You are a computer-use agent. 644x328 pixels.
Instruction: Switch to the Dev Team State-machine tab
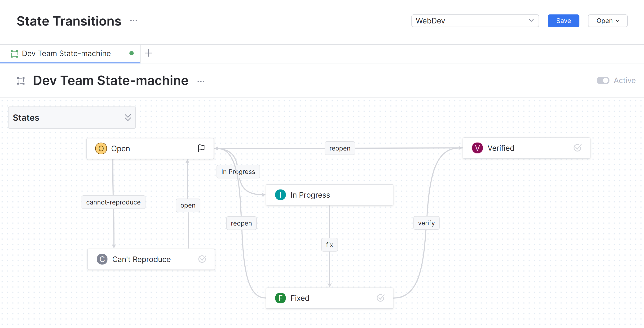[x=66, y=53]
